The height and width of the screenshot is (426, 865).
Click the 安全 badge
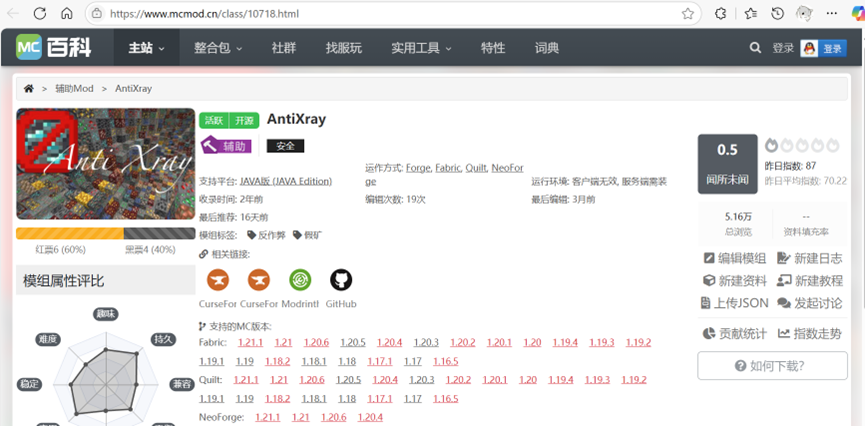click(x=285, y=146)
